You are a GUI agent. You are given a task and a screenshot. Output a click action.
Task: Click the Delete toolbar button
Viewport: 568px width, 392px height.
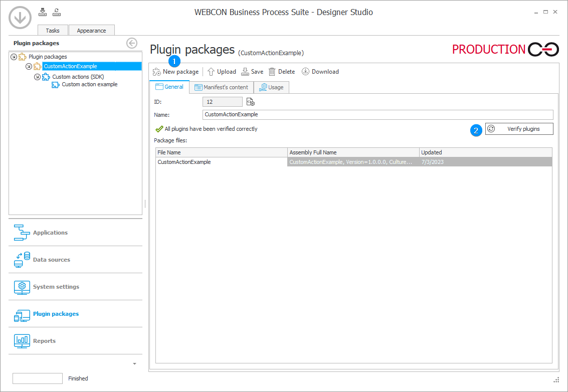point(282,72)
